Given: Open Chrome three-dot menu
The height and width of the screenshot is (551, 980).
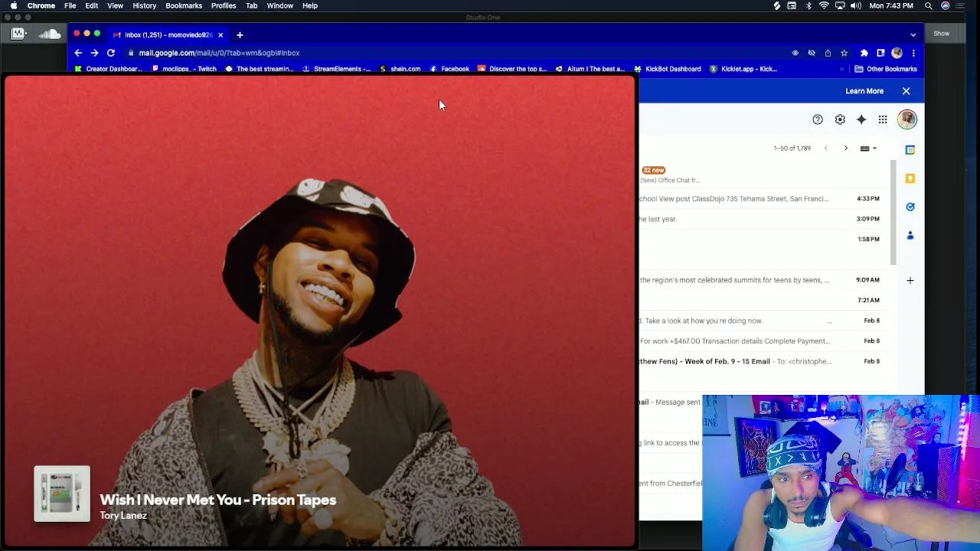Looking at the screenshot, I should tap(913, 53).
